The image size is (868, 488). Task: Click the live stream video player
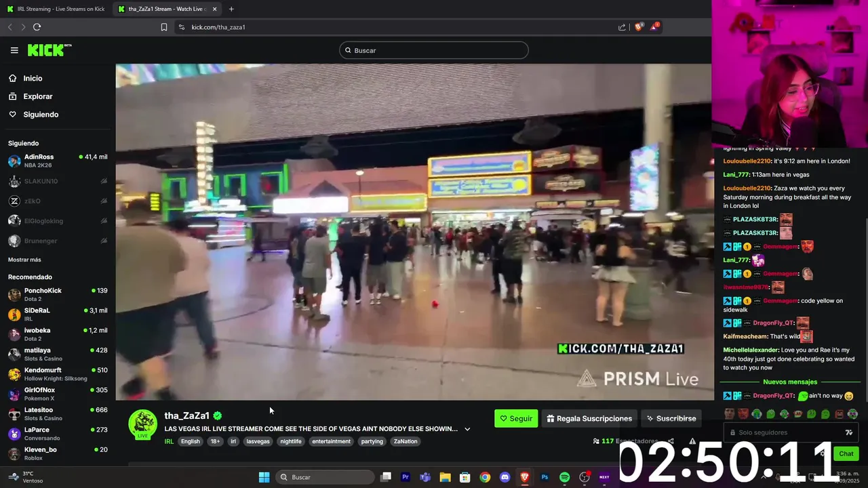point(414,232)
